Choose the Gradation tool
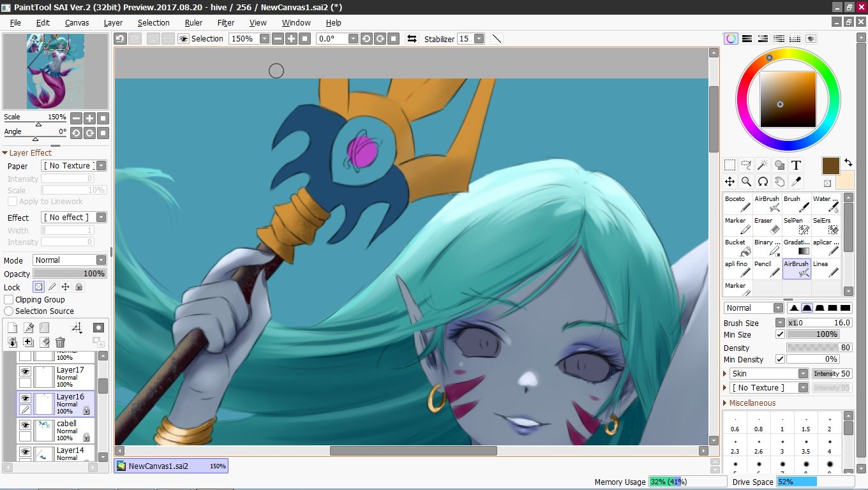Image resolution: width=868 pixels, height=490 pixels. [796, 248]
